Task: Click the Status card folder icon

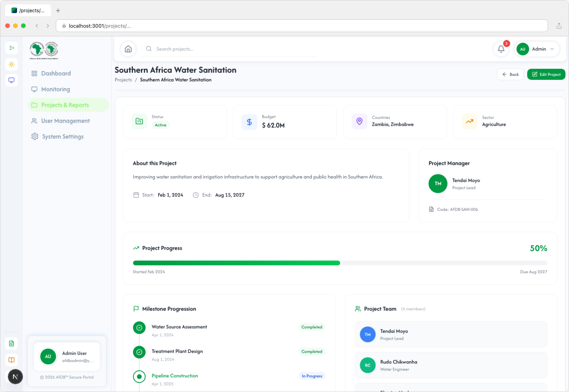Action: click(x=139, y=121)
